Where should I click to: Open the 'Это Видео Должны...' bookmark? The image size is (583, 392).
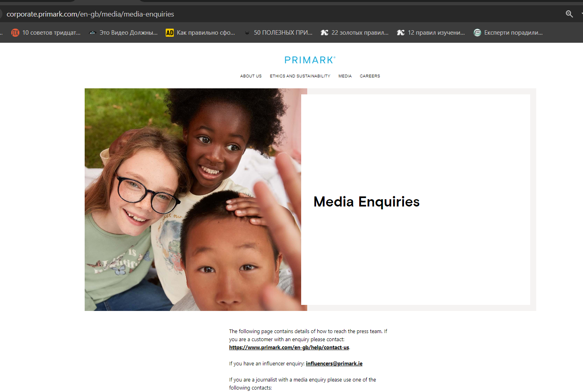[123, 33]
